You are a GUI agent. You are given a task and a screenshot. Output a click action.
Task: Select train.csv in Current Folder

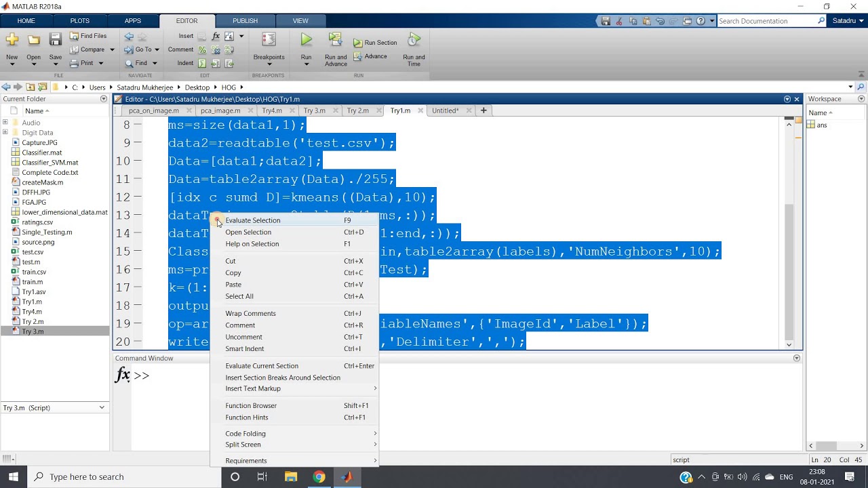click(34, 272)
